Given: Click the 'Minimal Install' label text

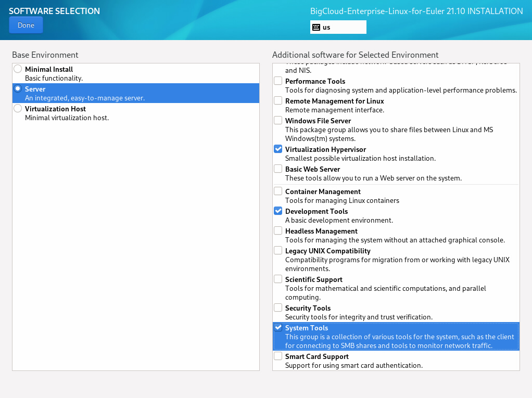Looking at the screenshot, I should click(x=49, y=69).
